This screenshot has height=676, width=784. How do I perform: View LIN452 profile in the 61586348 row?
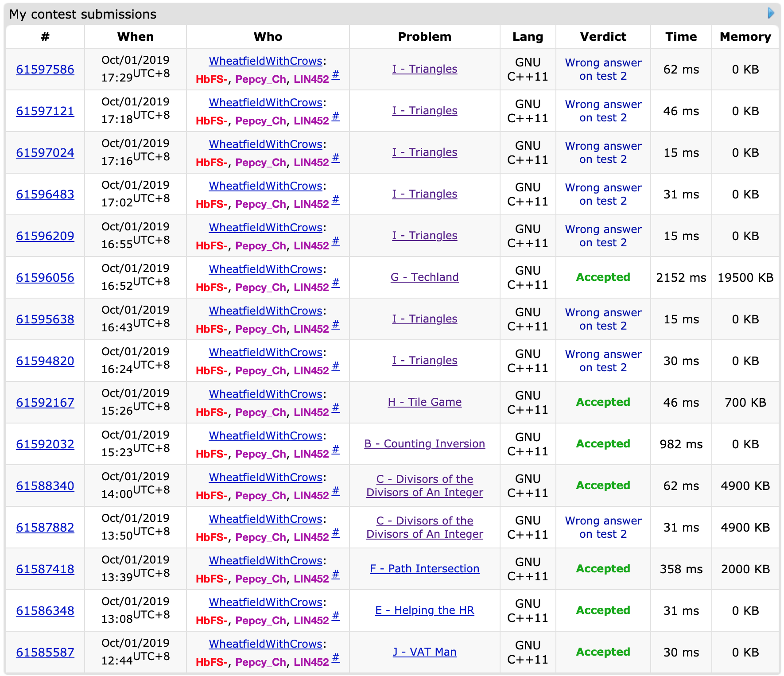click(x=311, y=621)
